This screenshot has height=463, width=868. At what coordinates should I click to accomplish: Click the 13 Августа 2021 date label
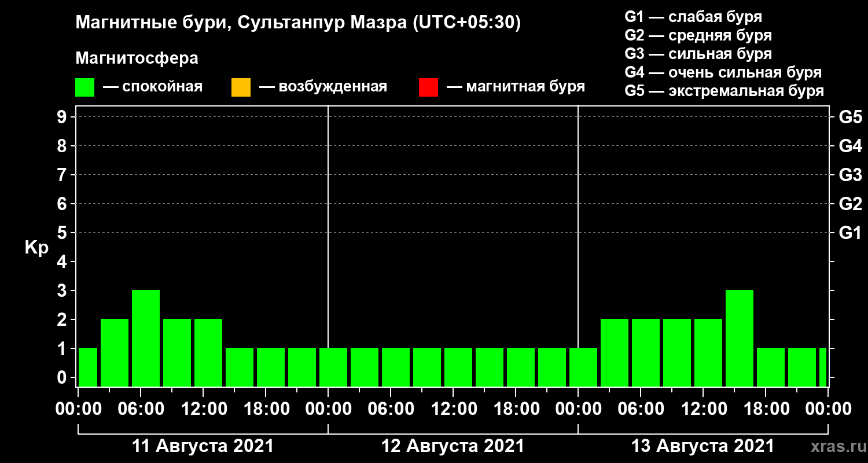(x=703, y=446)
